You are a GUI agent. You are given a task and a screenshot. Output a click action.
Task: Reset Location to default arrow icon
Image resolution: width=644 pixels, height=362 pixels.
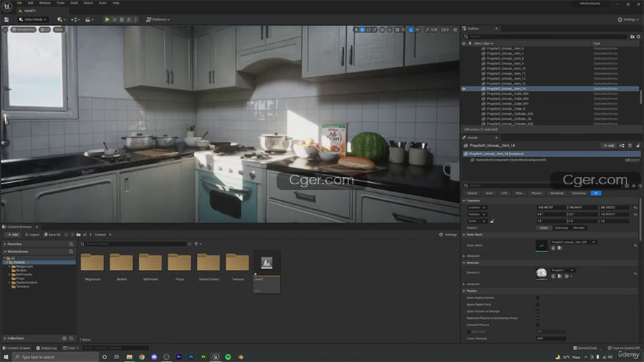click(x=635, y=208)
